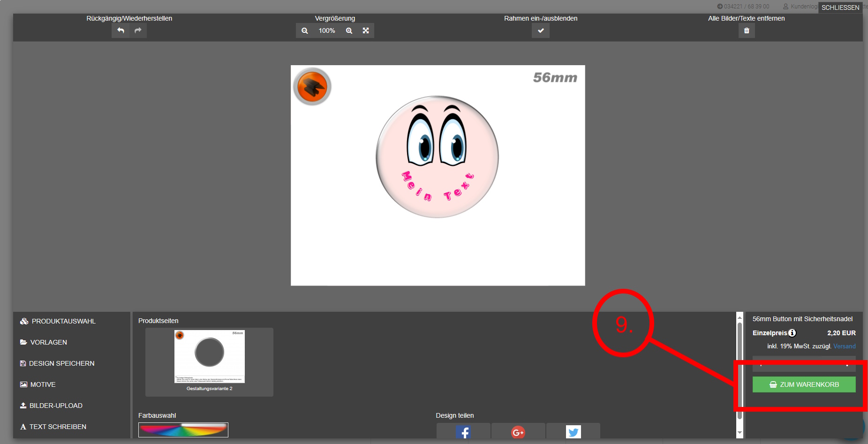Screen dimensions: 868x444
Task: Select TEXT SCHREIBEN menu entry
Action: click(x=53, y=427)
